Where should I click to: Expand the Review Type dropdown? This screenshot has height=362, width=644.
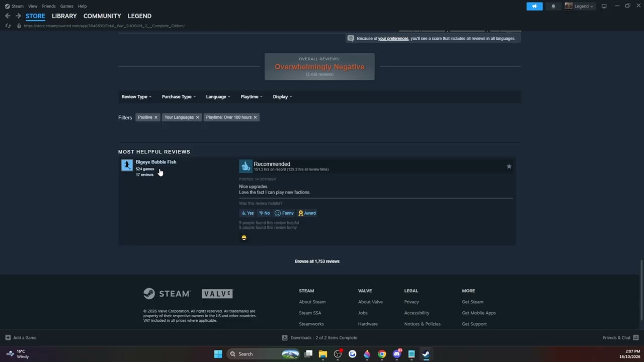coord(136,97)
